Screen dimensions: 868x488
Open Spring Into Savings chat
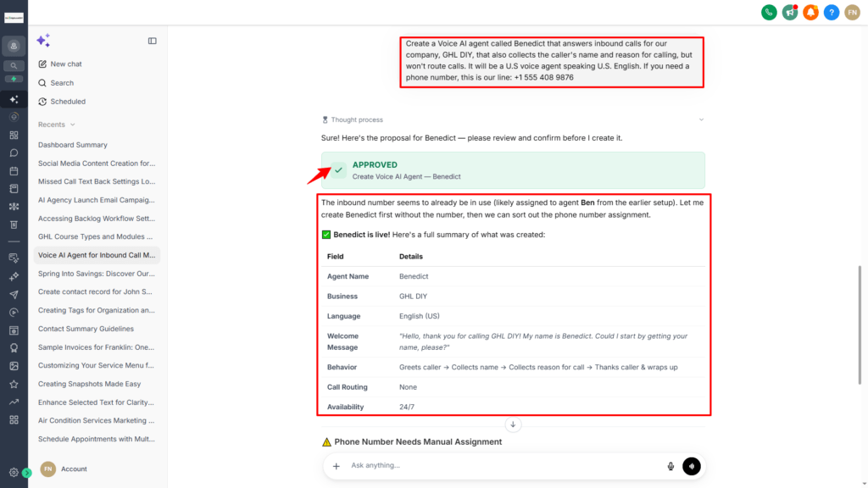pyautogui.click(x=97, y=274)
